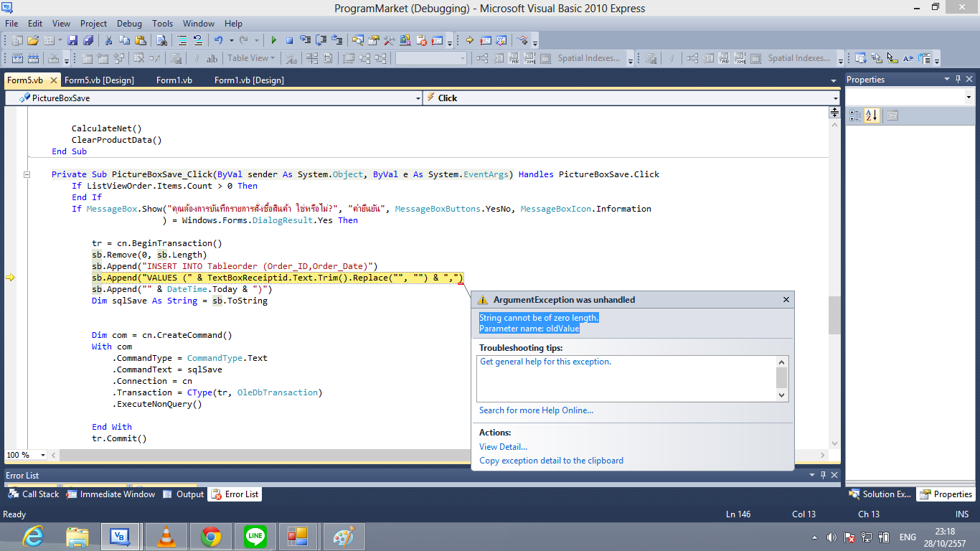The image size is (980, 551).
Task: Click the Continue debugging play icon
Action: (273, 40)
